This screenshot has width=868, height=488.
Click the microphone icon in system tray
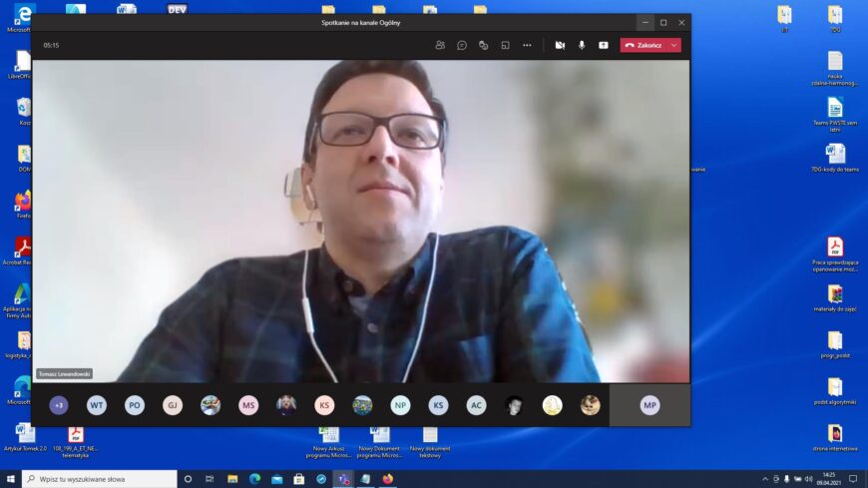point(786,479)
